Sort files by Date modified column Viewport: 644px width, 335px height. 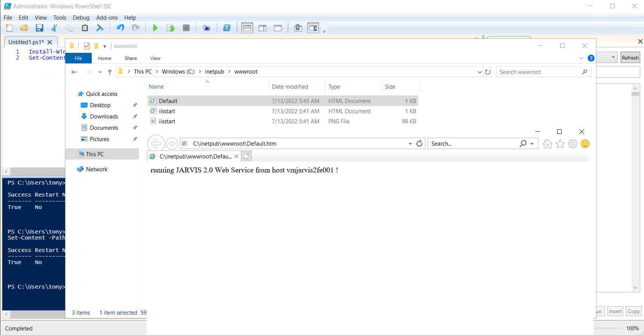point(290,87)
